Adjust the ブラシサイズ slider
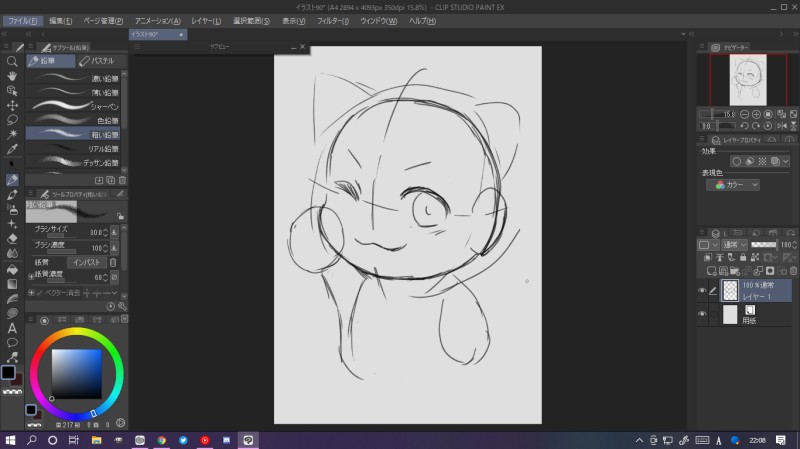This screenshot has width=800, height=449. [61, 236]
